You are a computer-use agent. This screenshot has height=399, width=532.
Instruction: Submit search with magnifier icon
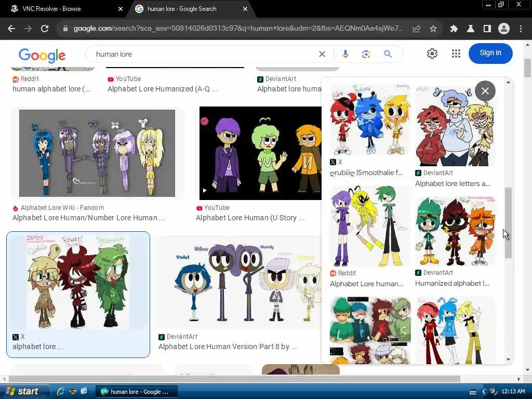(388, 54)
